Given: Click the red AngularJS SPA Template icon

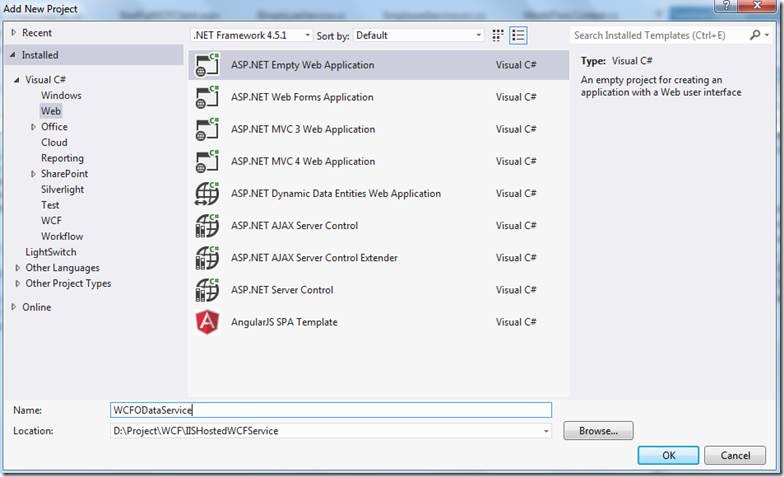Looking at the screenshot, I should click(207, 322).
